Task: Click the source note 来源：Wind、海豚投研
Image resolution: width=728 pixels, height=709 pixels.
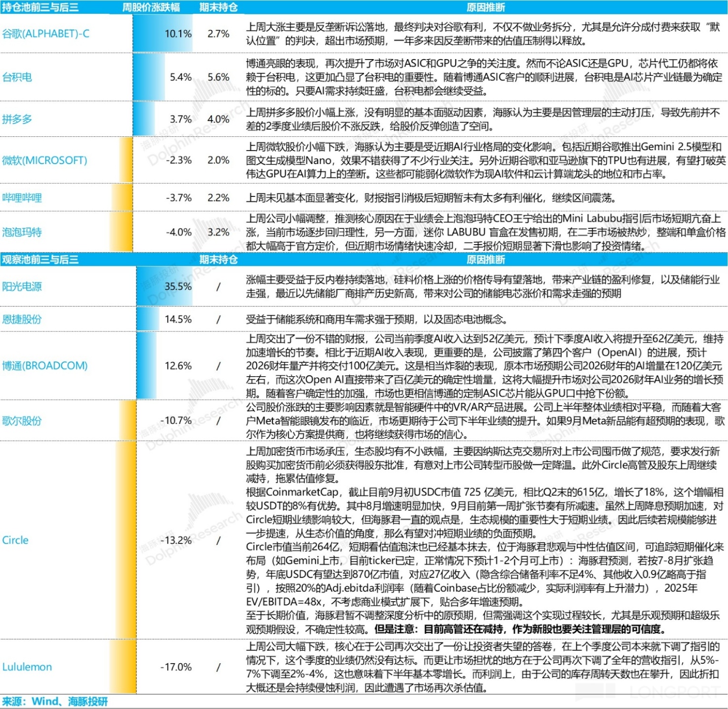Action: coord(55,702)
